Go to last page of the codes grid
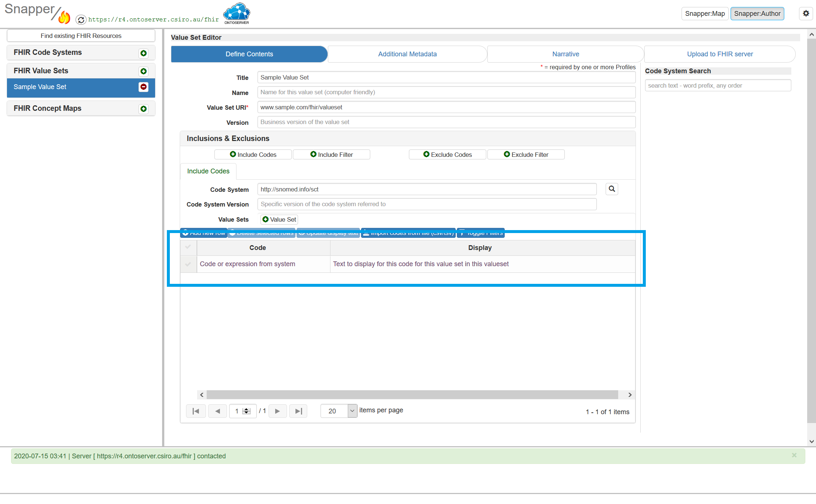This screenshot has height=504, width=816. [298, 411]
